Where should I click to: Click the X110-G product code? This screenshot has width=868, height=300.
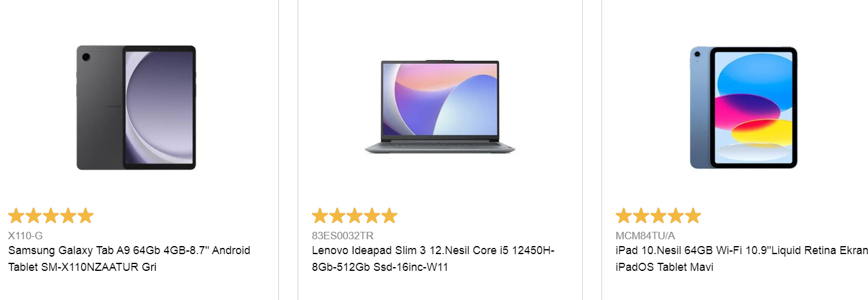[x=25, y=236]
